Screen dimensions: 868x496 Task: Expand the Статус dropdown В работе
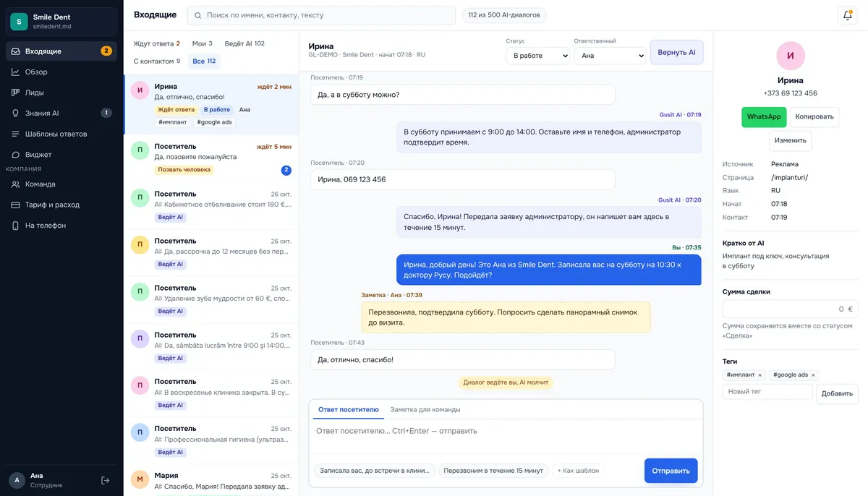click(x=537, y=55)
